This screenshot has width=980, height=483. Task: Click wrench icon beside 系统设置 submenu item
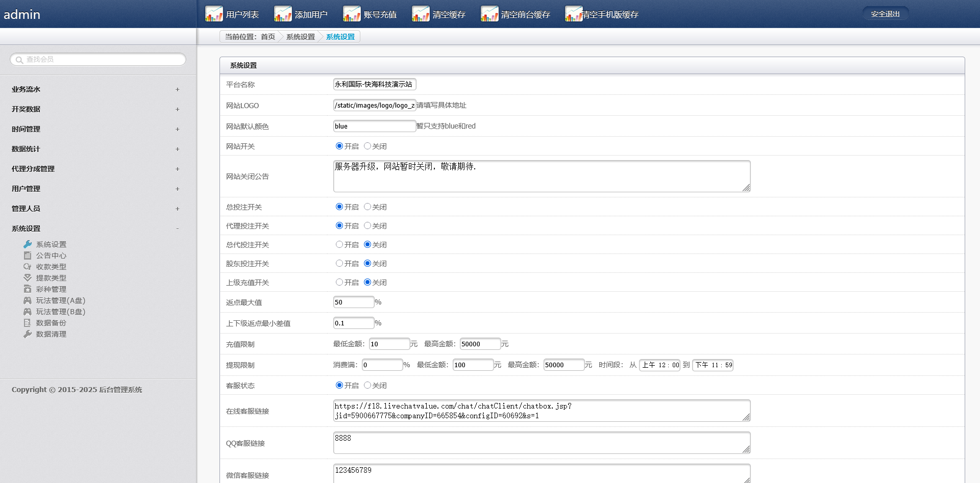[x=28, y=244]
